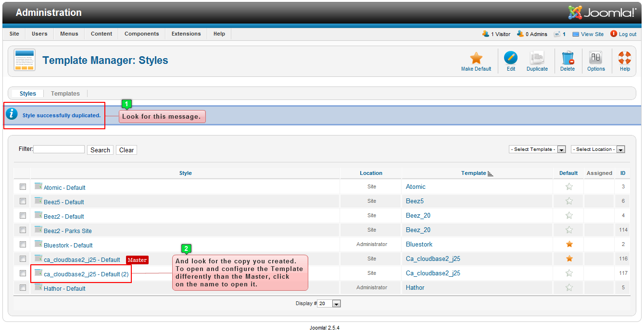Open the Content menu
This screenshot has height=333, width=644.
point(101,34)
